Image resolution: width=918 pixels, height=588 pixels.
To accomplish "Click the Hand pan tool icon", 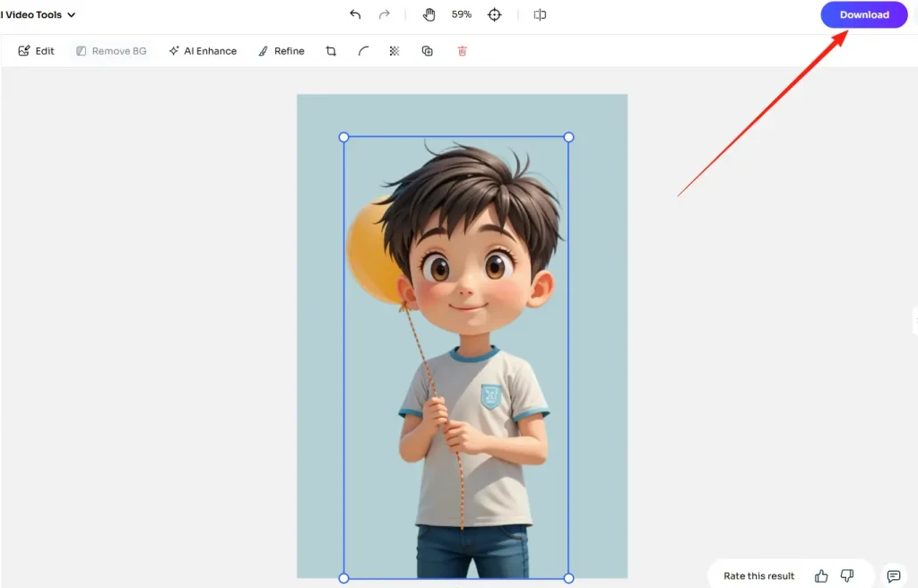I will 429,14.
